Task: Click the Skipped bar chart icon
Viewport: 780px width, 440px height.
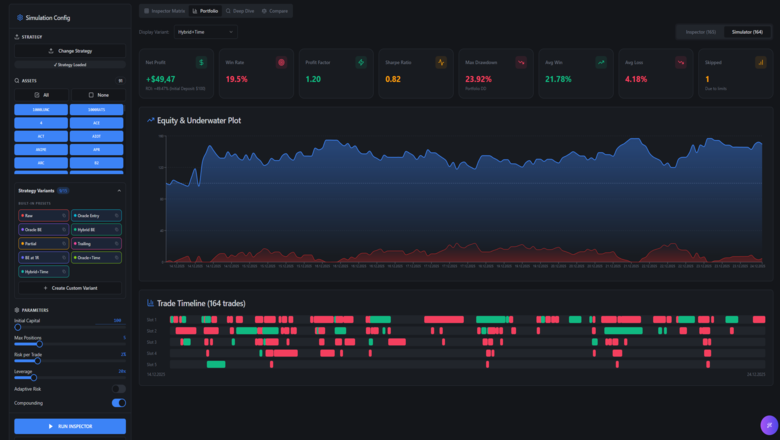Action: pyautogui.click(x=761, y=62)
